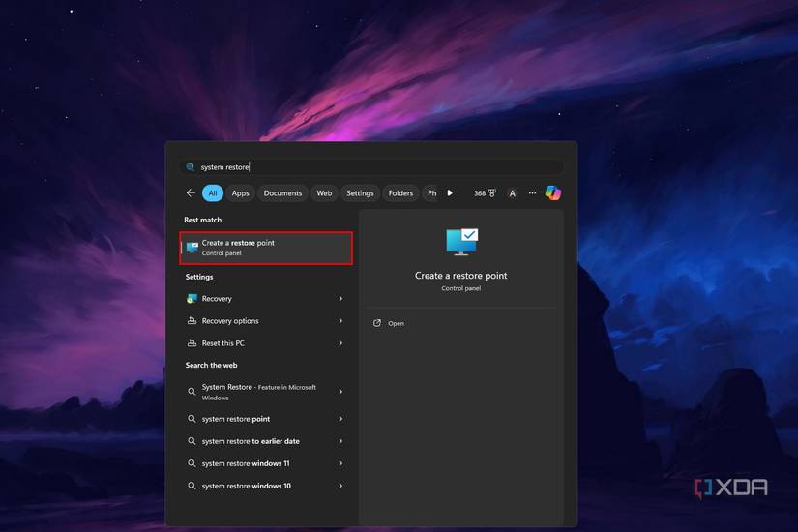798x532 pixels.
Task: Switch to the Folders filter tab
Action: click(400, 192)
